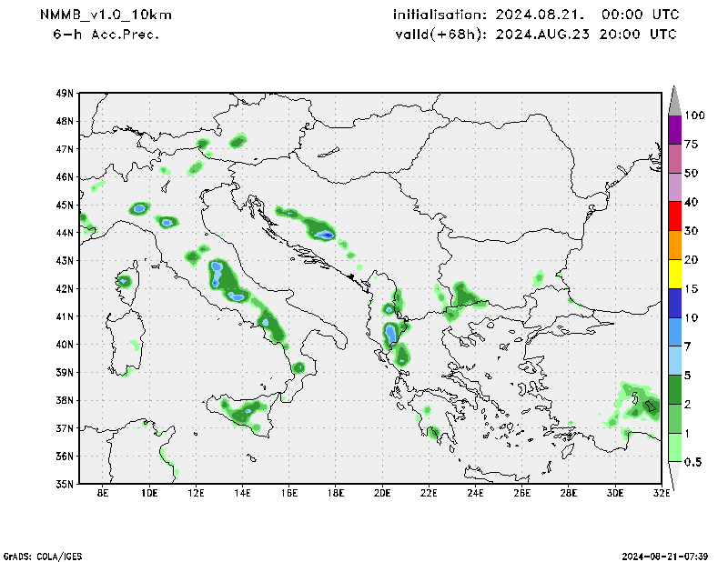This screenshot has height=562, width=728.
Task: Click the 2024-08-21-07:39 timestamp at bottom right
Action: (x=671, y=555)
